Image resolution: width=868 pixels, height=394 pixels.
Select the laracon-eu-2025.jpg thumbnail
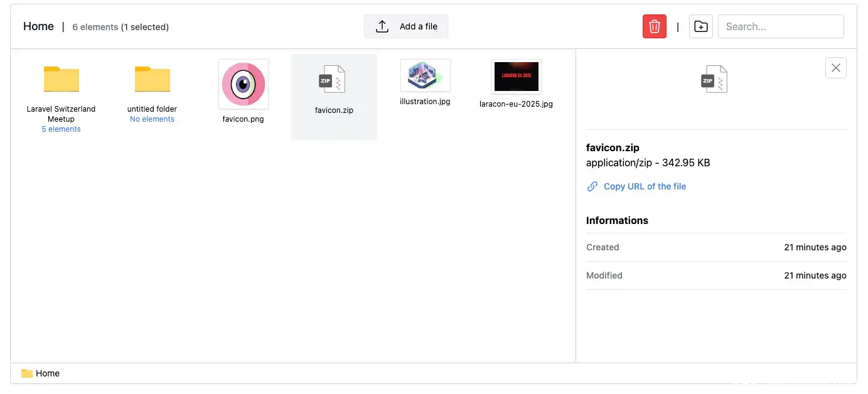click(x=516, y=77)
